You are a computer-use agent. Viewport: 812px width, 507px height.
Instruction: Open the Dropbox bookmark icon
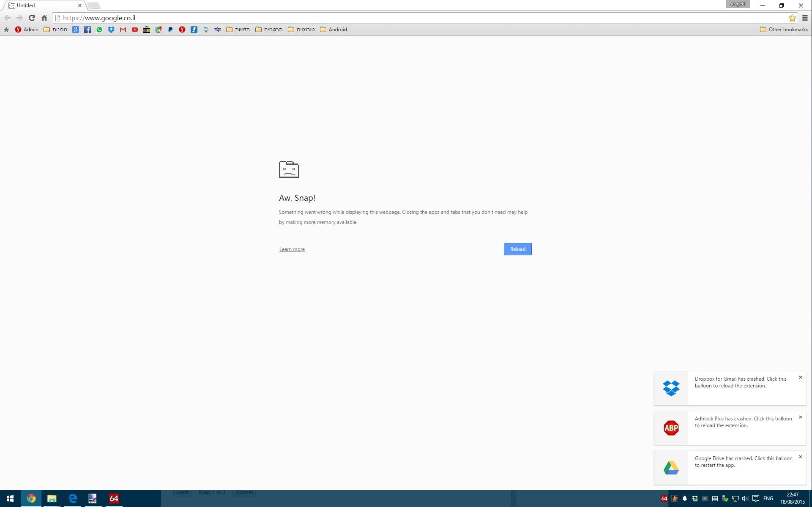point(111,30)
